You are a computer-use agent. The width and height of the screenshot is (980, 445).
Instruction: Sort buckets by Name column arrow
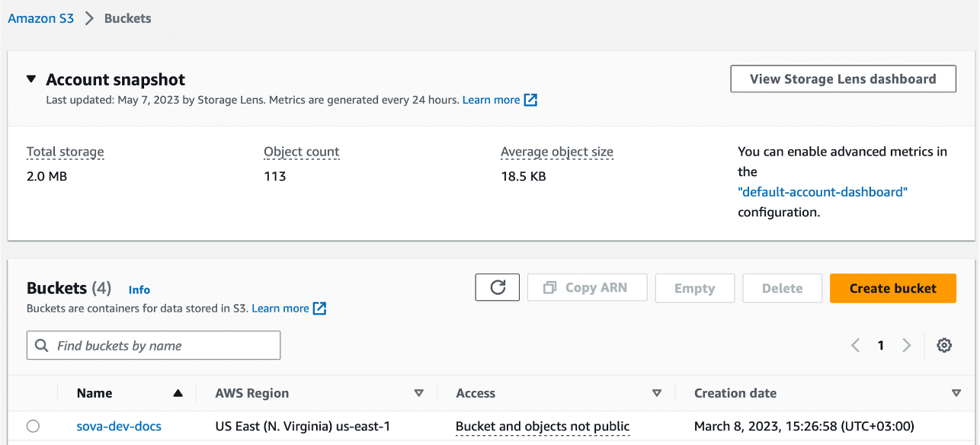[178, 393]
